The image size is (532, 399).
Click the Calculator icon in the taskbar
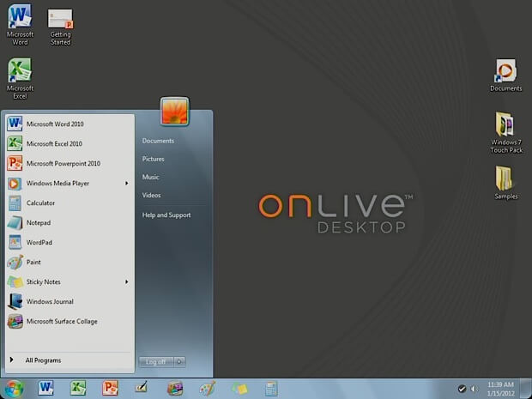click(x=271, y=389)
